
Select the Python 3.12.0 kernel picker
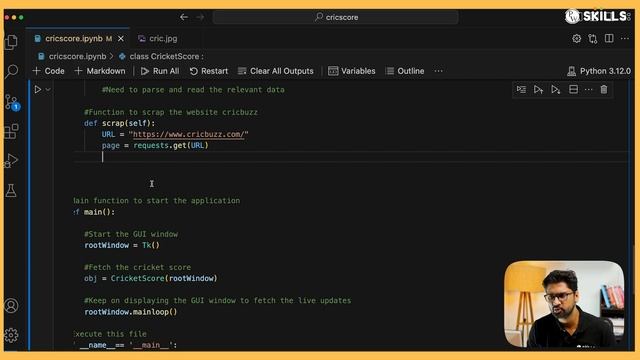tap(599, 71)
